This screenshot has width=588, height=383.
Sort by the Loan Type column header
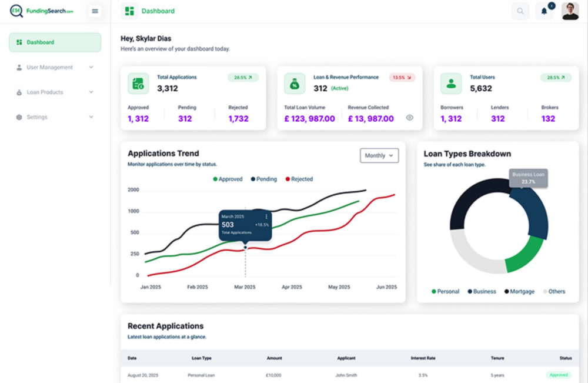[x=201, y=358]
